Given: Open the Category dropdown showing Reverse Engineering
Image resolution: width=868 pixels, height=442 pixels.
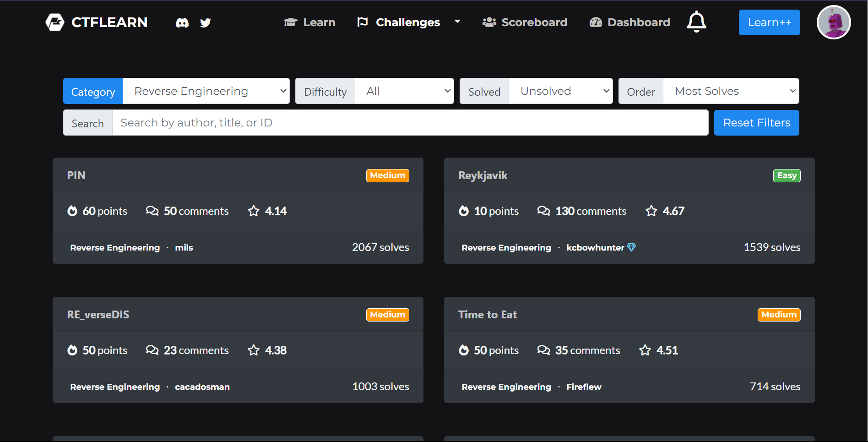Looking at the screenshot, I should (206, 91).
